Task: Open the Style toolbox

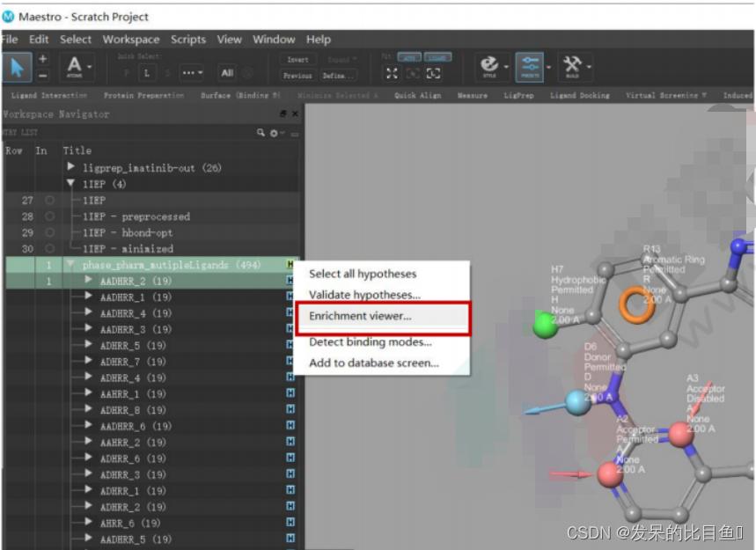Action: click(489, 67)
